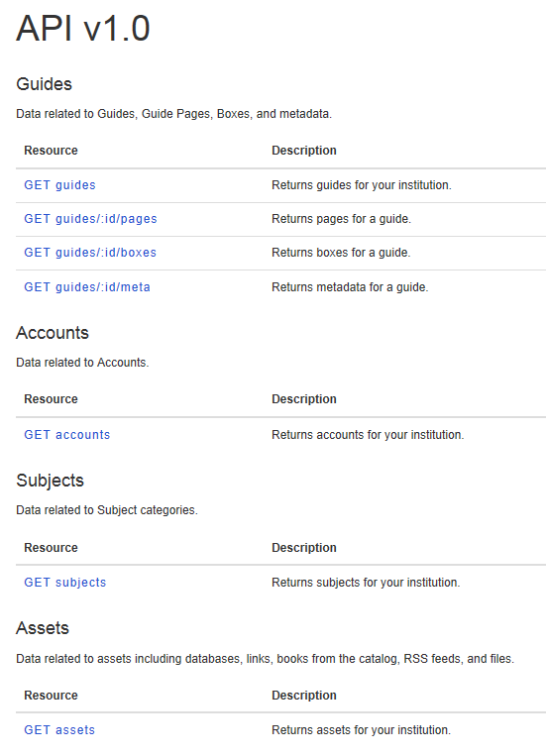Click 'Returns assets for your institution.' description
Viewport: 546px width, 756px height.
click(362, 730)
